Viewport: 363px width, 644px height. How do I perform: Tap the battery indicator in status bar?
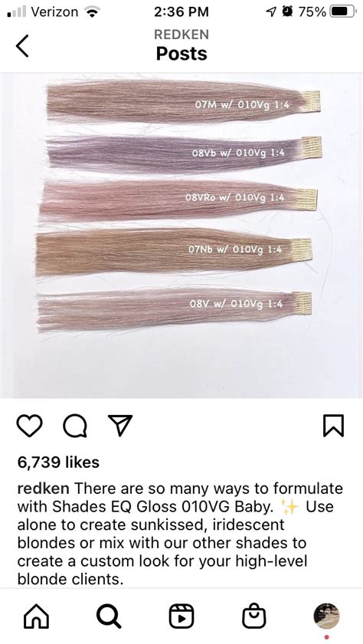point(343,12)
